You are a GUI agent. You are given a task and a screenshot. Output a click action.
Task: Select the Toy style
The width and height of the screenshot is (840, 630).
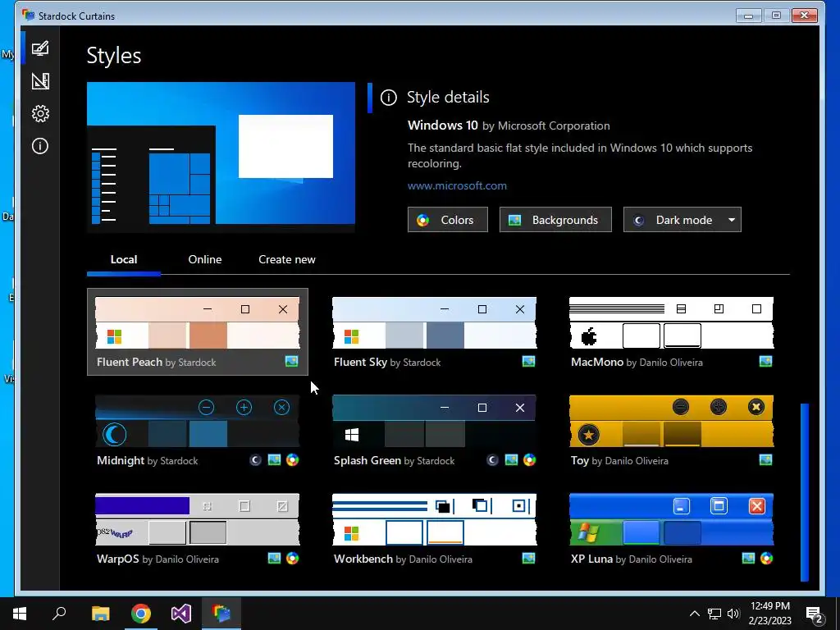pos(671,431)
